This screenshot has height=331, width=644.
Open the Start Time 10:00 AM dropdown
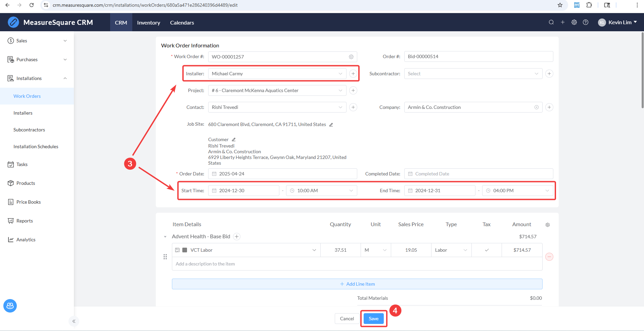(322, 191)
